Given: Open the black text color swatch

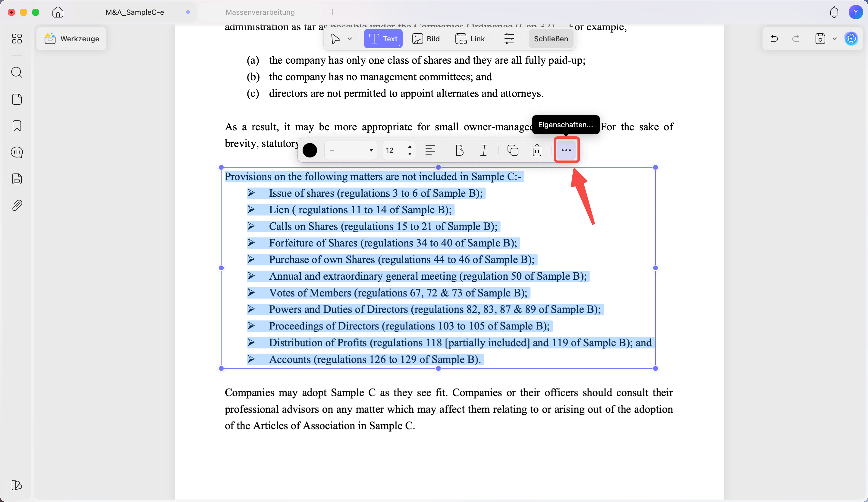Looking at the screenshot, I should pyautogui.click(x=310, y=150).
